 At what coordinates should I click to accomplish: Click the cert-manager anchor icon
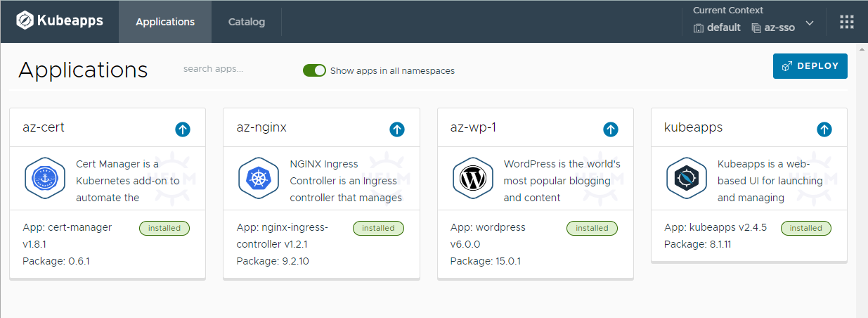tap(45, 179)
